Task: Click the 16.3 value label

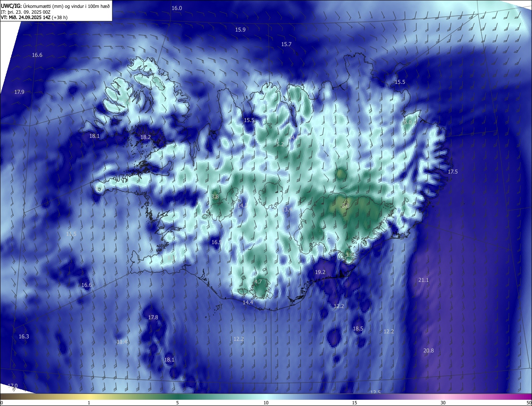Action: [24, 336]
